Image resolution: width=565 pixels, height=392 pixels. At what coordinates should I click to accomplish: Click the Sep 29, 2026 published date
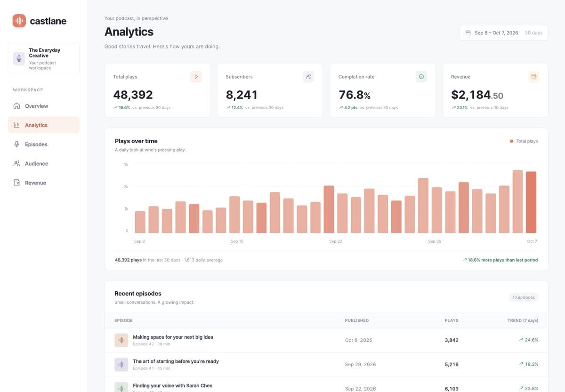pyautogui.click(x=360, y=365)
